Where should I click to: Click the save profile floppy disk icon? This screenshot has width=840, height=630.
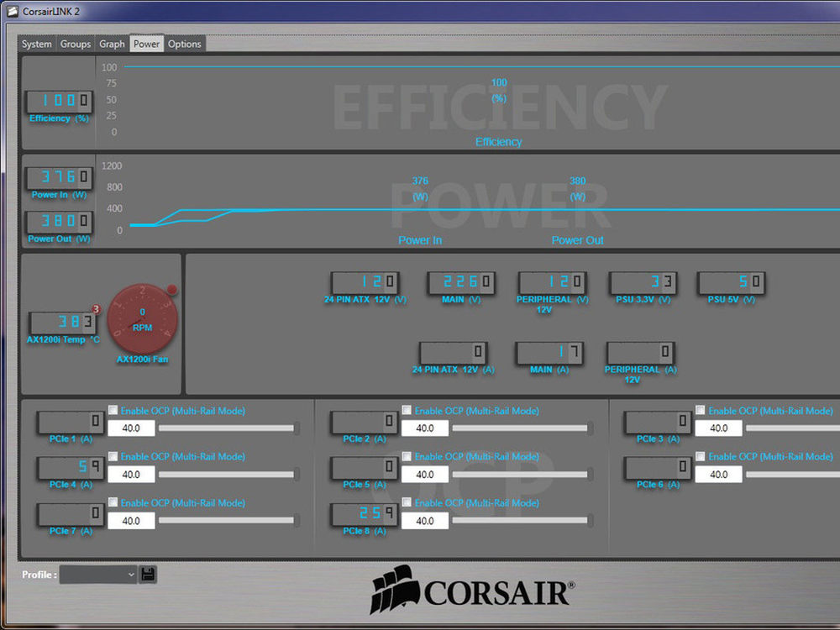148,575
